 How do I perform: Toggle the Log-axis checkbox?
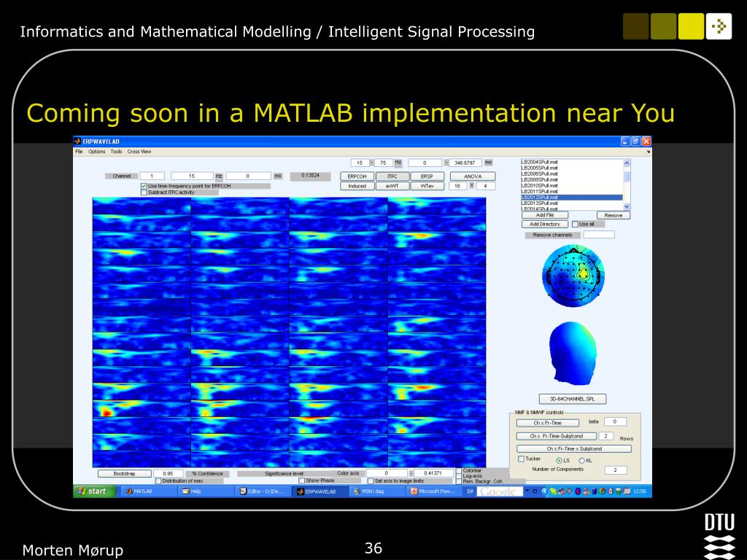coord(459,475)
